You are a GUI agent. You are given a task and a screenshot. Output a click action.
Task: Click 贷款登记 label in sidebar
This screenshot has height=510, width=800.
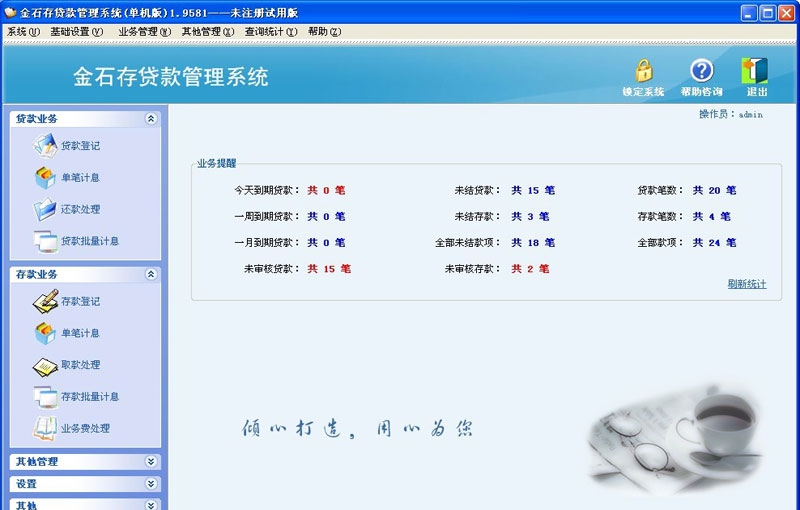click(x=81, y=146)
